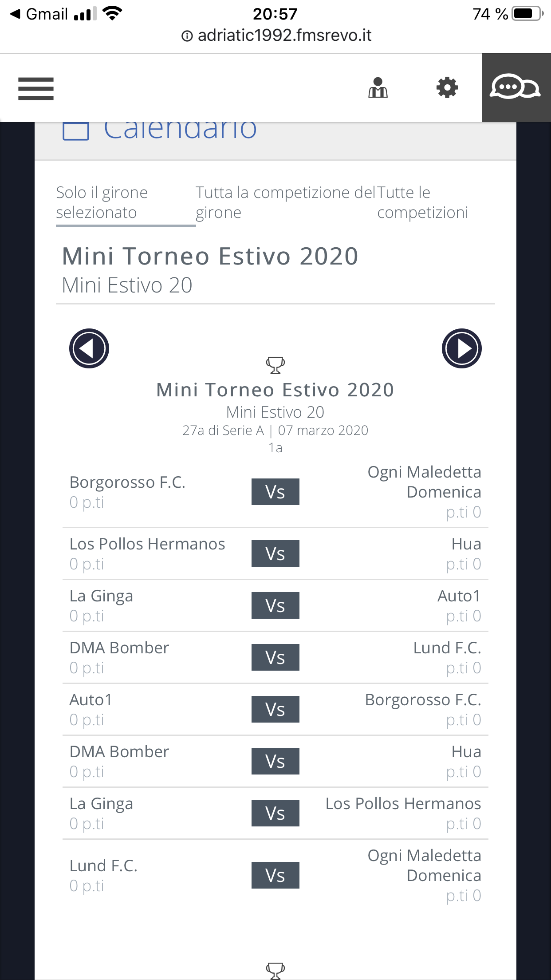Tap the calendar icon beside Calendario
This screenshot has width=551, height=980.
(76, 130)
